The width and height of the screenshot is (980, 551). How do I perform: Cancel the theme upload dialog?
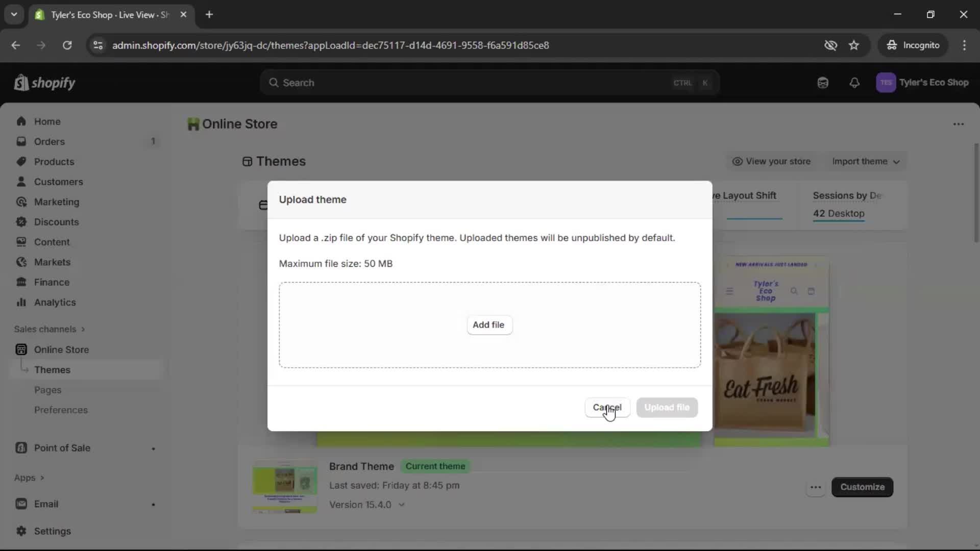(607, 408)
